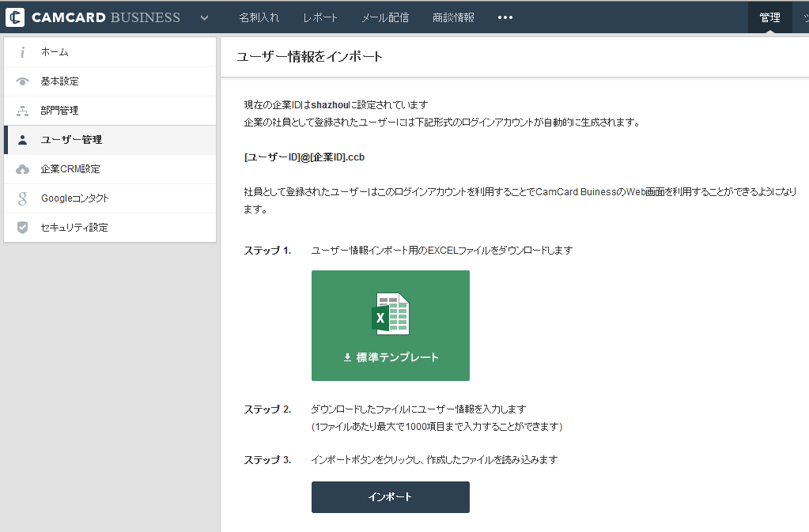The image size is (809, 532).
Task: Click the [ユーザーID]@[企業ID].ccb text
Action: (304, 157)
